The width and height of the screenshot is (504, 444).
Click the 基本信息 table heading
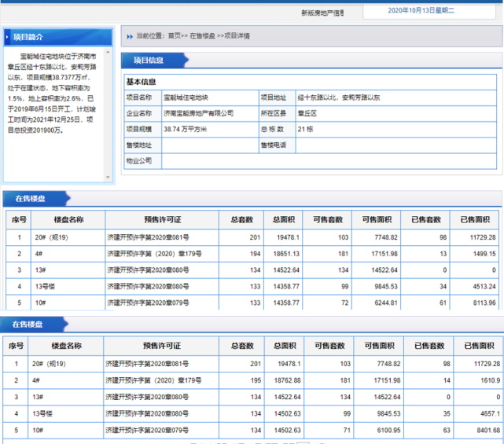(x=142, y=82)
